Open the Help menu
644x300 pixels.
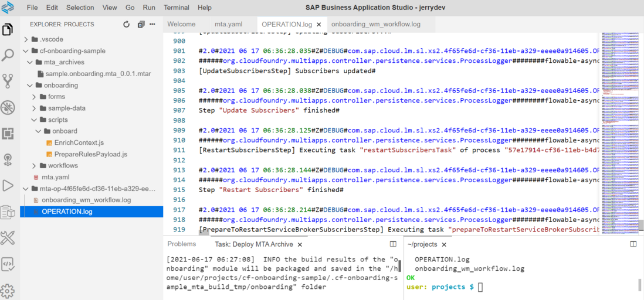205,8
